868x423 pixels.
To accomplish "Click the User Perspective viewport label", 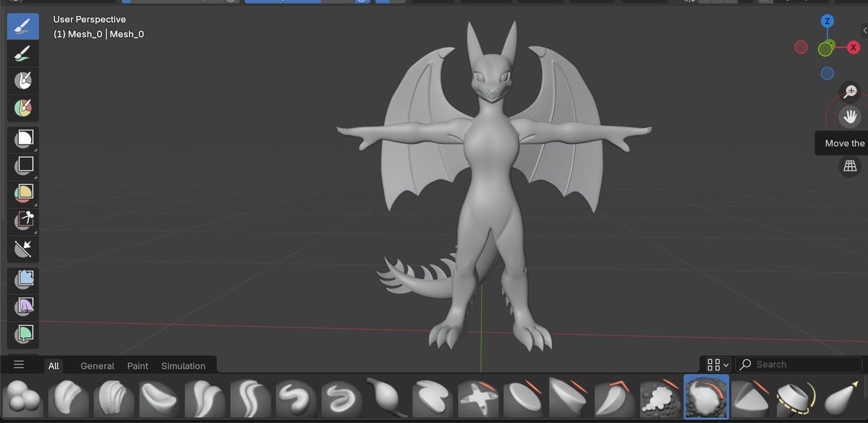I will [x=90, y=20].
